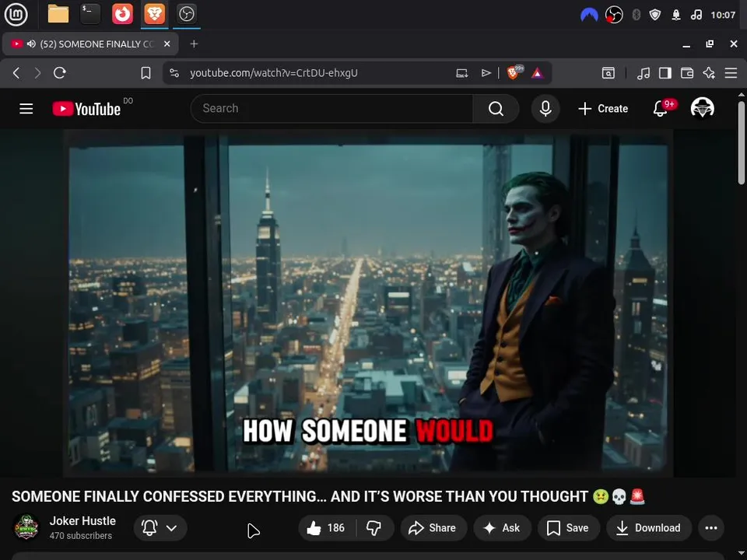Open the Bluetooth tray icon

tap(636, 16)
